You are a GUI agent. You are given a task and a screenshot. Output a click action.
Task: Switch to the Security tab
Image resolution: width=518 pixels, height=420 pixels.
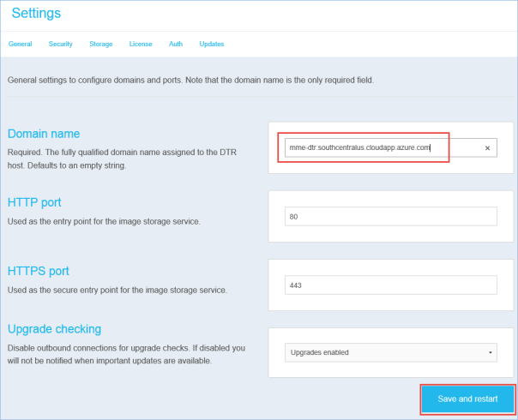[60, 43]
